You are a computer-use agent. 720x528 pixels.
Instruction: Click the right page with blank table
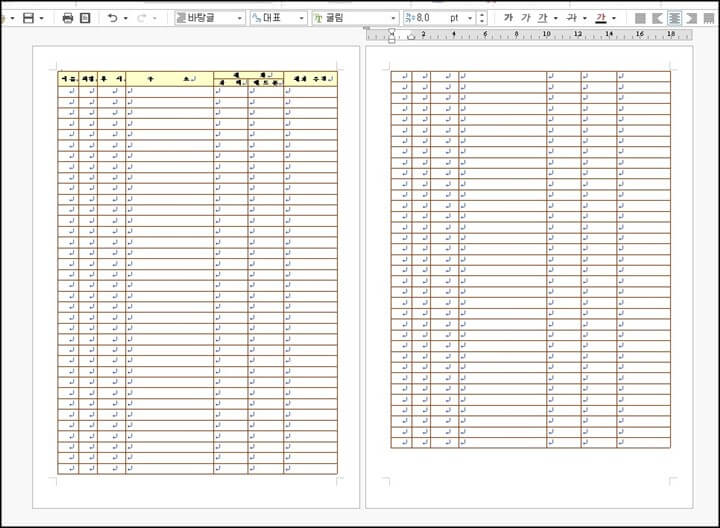[529, 277]
